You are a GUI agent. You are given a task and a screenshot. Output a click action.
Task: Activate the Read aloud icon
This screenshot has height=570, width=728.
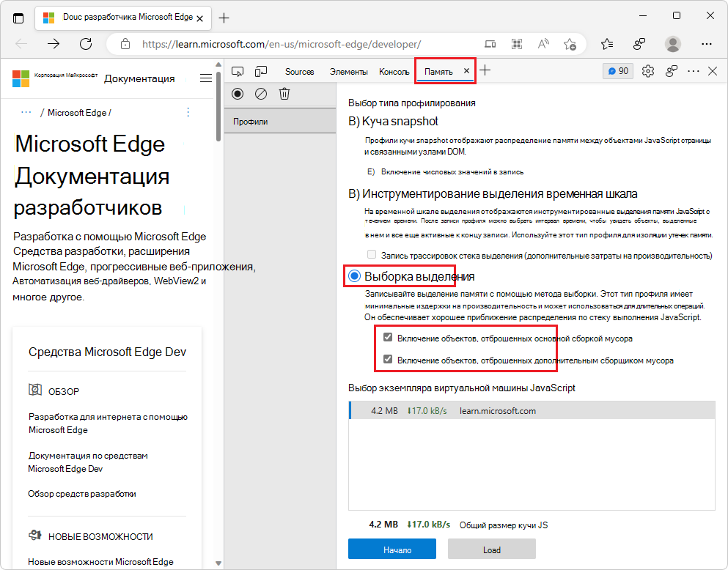coord(543,44)
